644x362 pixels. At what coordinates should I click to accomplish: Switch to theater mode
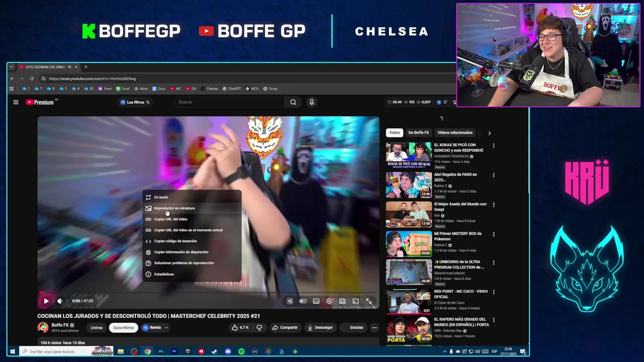[x=343, y=301]
